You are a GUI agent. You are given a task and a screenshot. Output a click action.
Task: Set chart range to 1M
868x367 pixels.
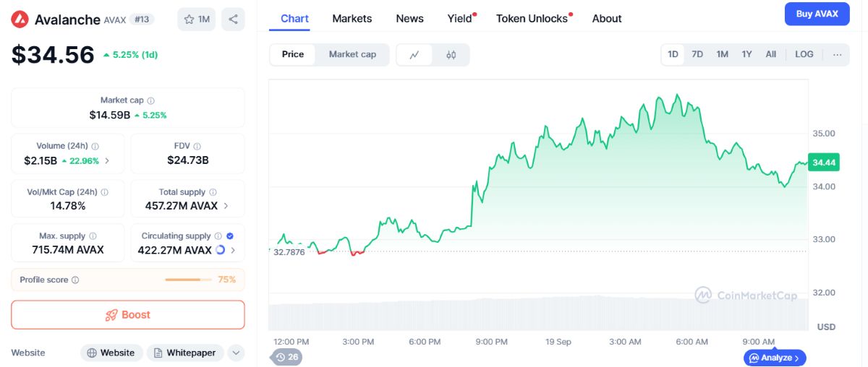point(722,55)
